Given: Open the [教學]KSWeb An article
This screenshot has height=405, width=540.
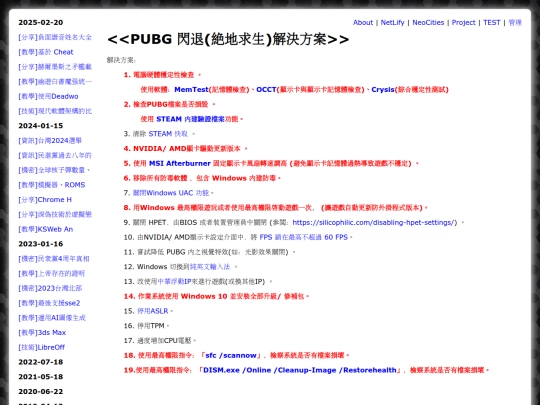Looking at the screenshot, I should [45, 229].
